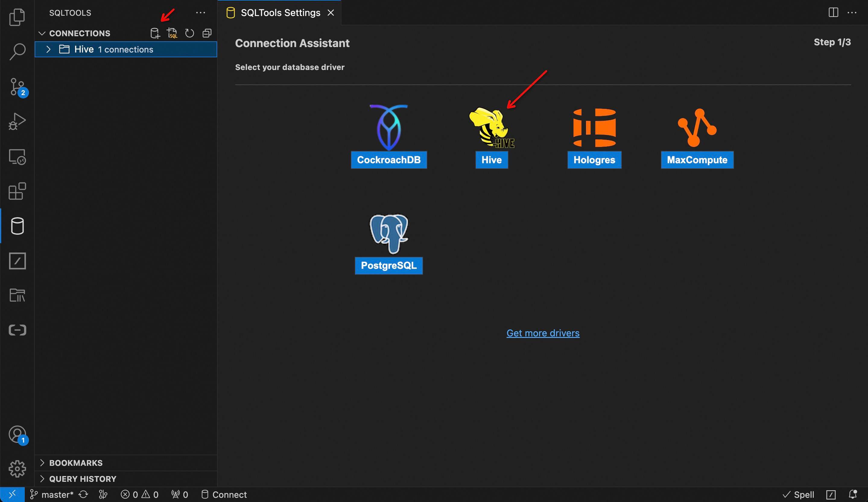Open the Extensions view

(x=17, y=191)
